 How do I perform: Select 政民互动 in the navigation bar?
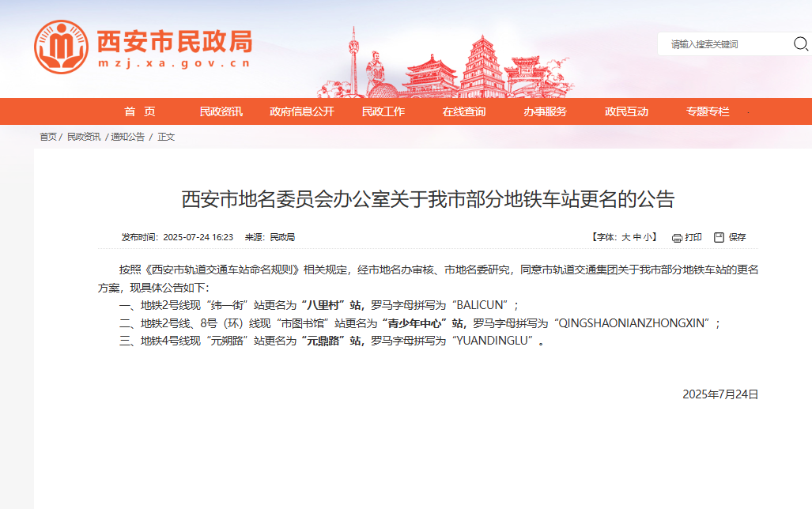626,111
